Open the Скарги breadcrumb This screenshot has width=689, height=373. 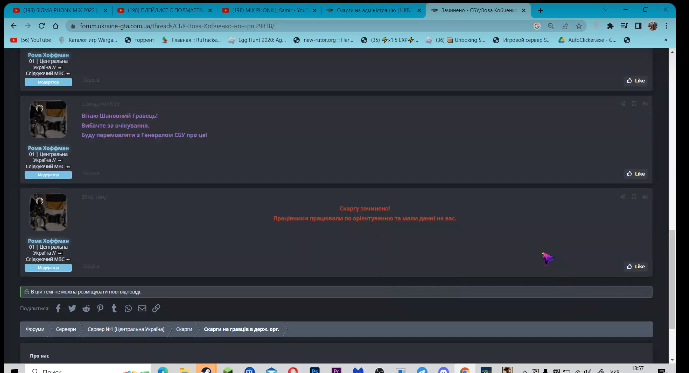(184, 329)
